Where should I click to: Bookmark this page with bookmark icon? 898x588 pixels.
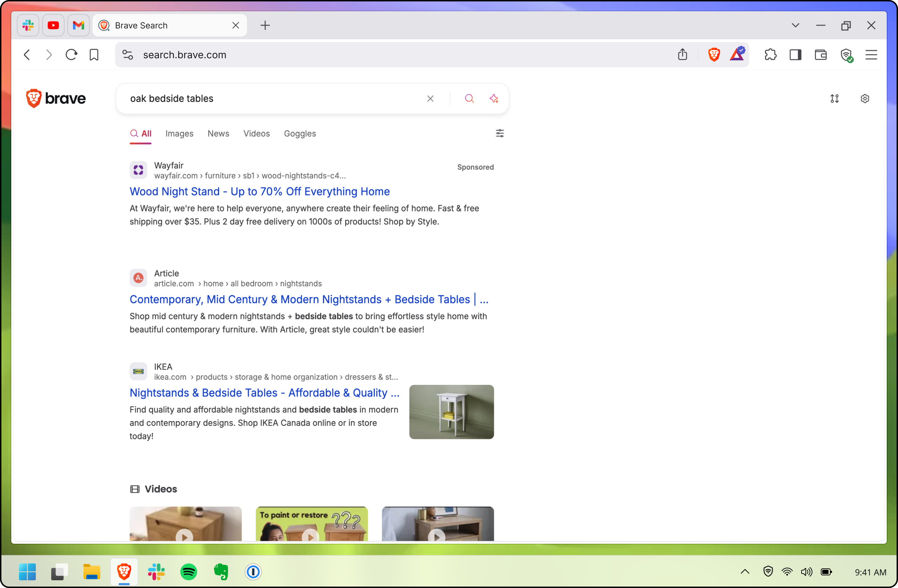coord(94,55)
